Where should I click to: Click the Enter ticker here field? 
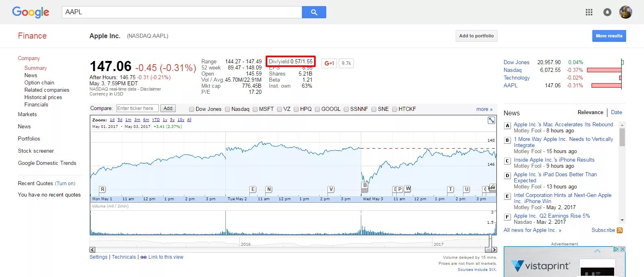click(138, 108)
